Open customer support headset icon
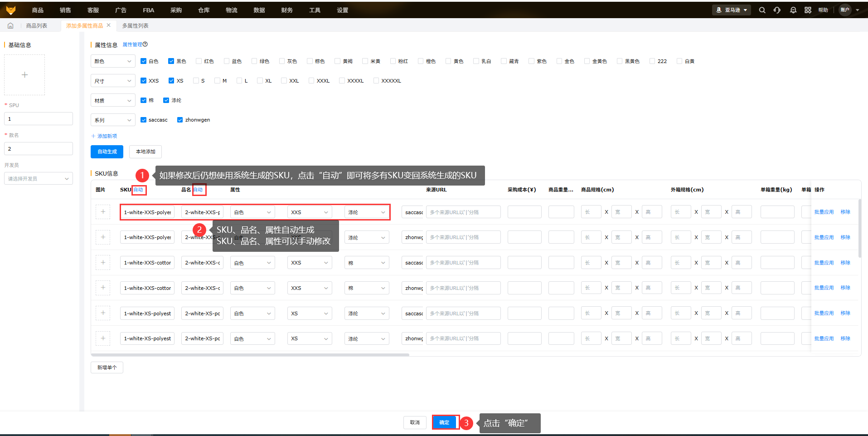 [777, 10]
